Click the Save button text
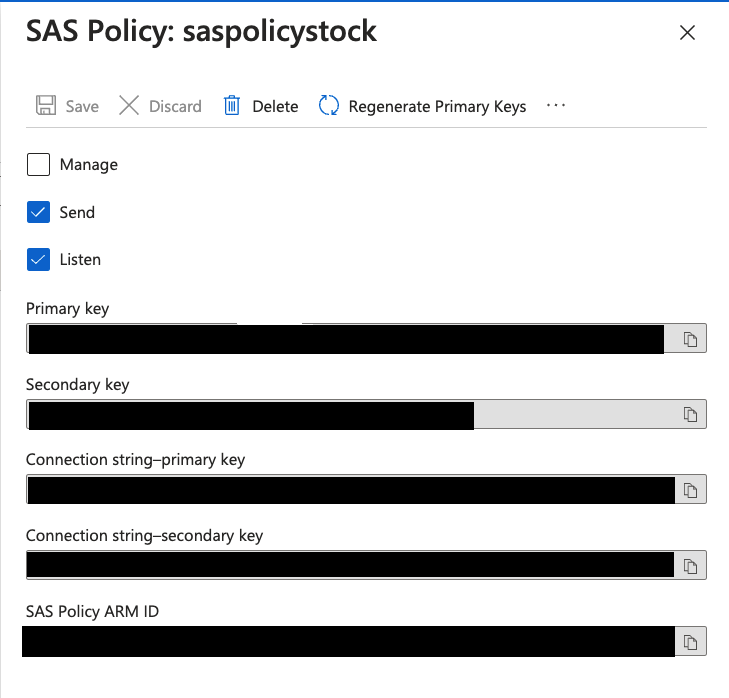 click(x=82, y=107)
